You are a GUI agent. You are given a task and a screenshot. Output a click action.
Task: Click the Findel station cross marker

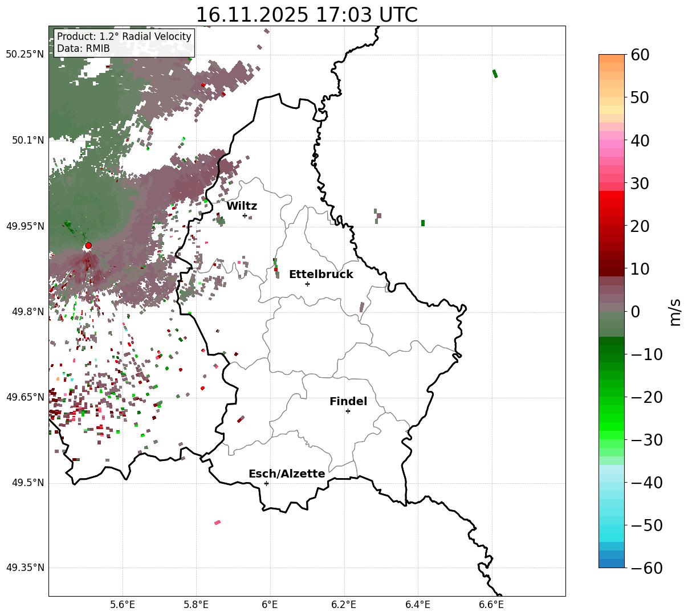(x=348, y=411)
